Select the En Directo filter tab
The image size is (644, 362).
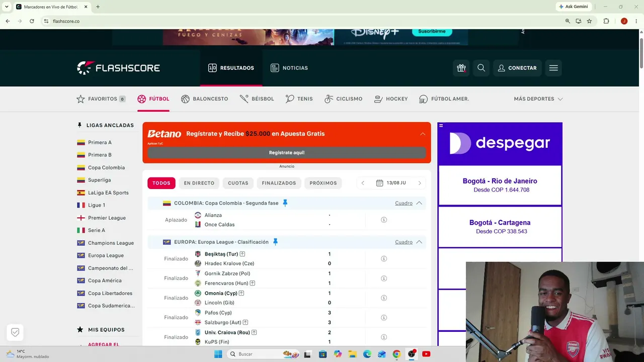(199, 183)
